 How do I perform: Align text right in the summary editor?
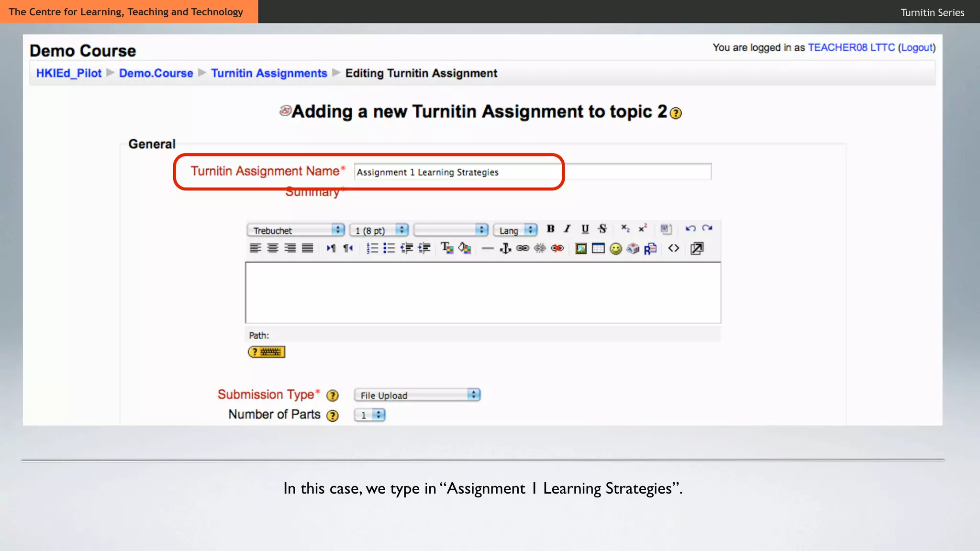tap(290, 248)
